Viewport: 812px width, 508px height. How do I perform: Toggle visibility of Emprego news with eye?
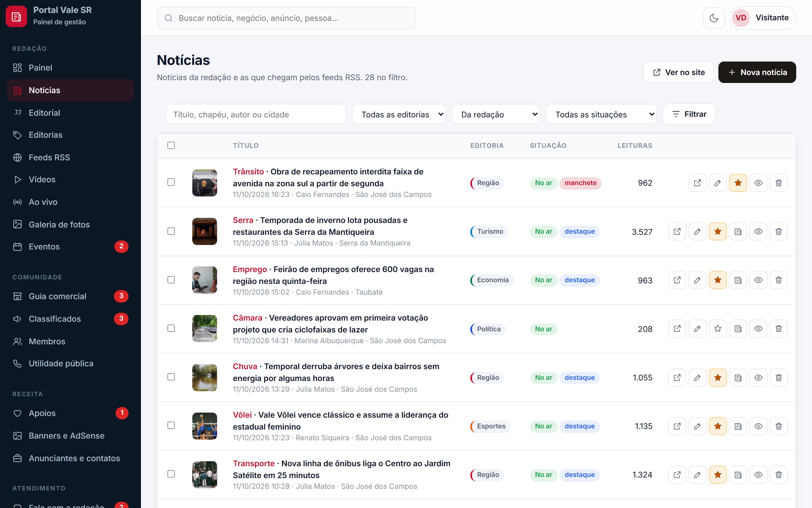758,280
